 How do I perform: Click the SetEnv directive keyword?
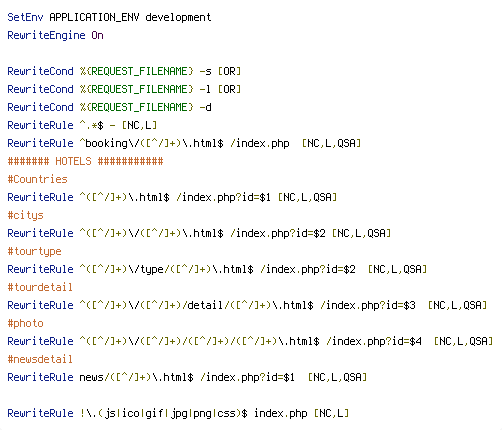(25, 17)
